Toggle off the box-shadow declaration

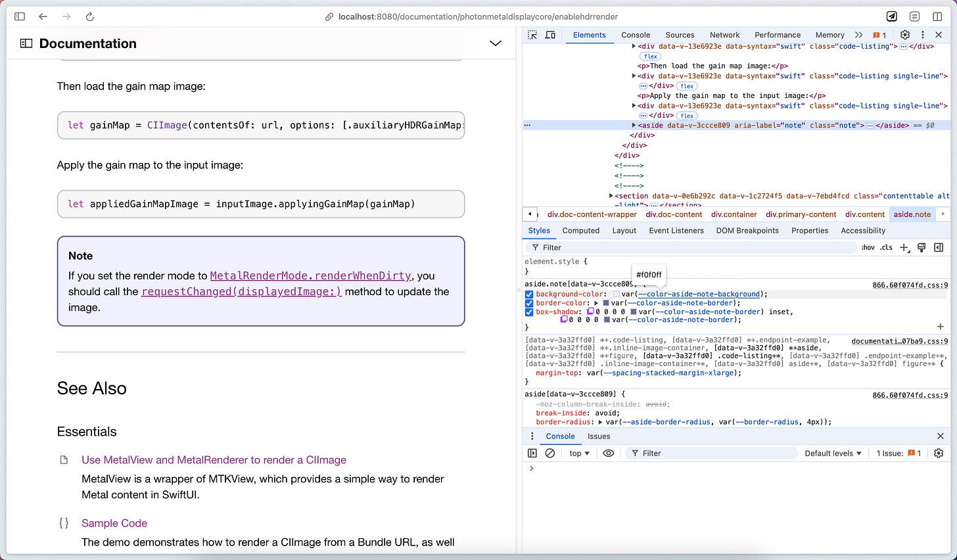tap(529, 312)
